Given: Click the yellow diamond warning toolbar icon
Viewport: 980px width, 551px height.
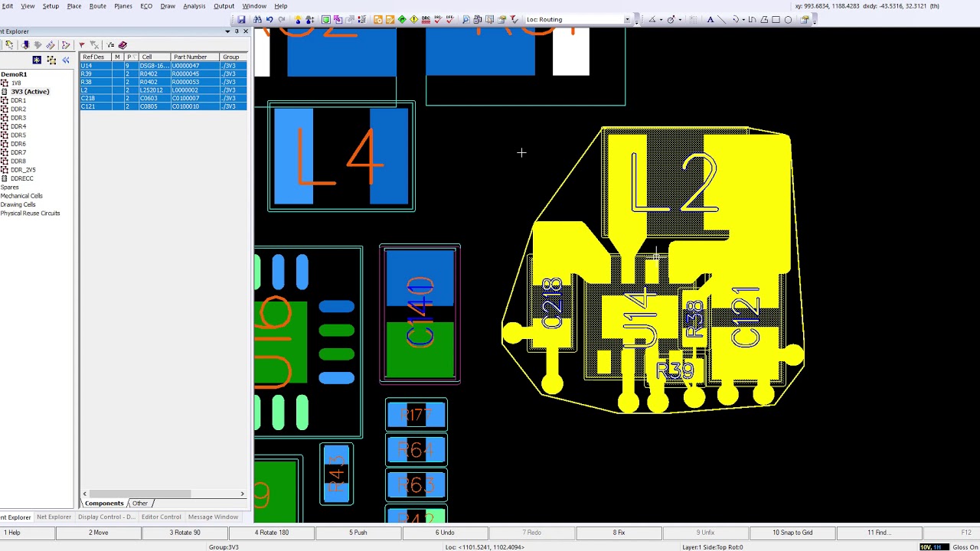Looking at the screenshot, I should point(414,19).
